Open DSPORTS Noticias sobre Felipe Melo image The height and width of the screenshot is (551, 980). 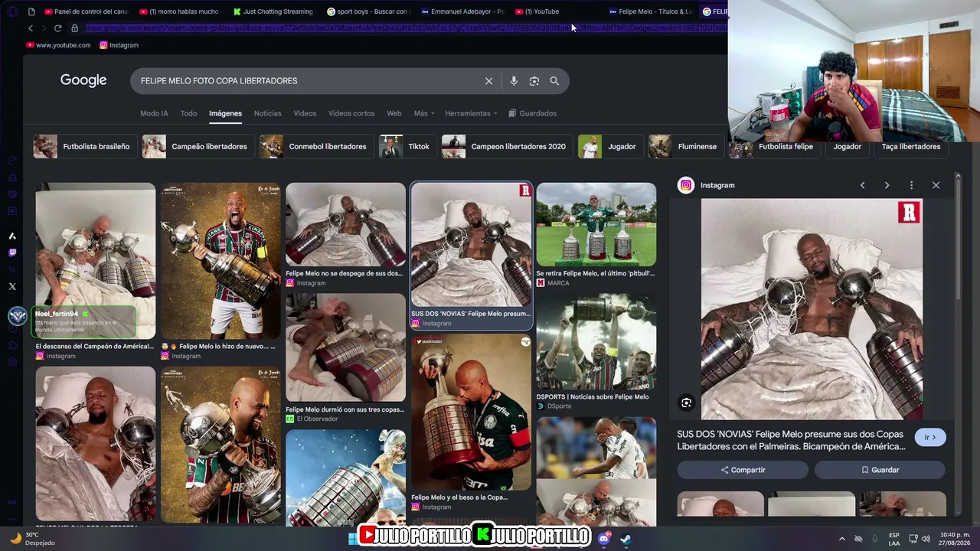click(596, 341)
